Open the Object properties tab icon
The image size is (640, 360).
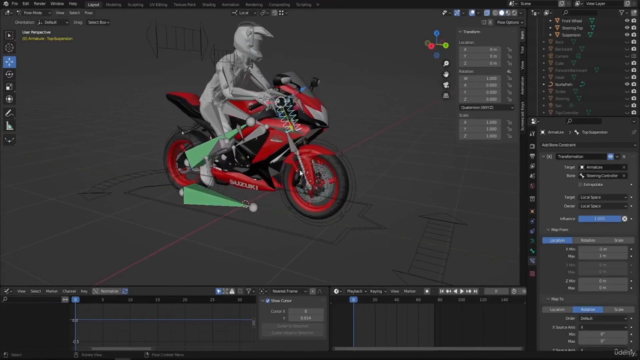click(532, 211)
